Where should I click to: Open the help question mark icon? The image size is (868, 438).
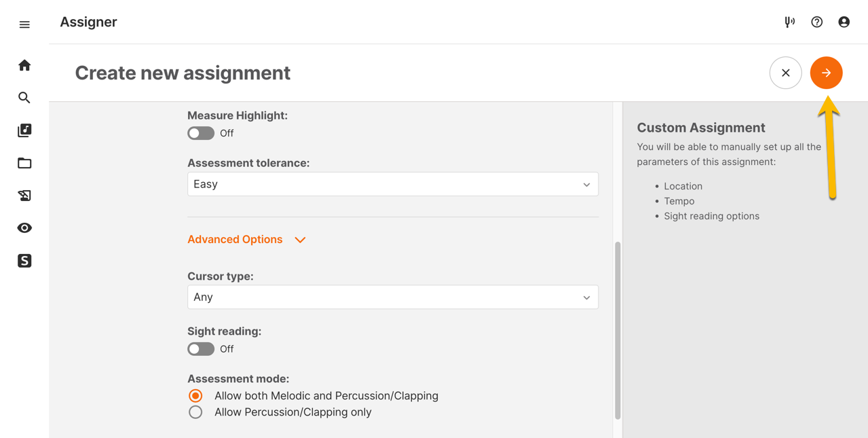tap(817, 22)
